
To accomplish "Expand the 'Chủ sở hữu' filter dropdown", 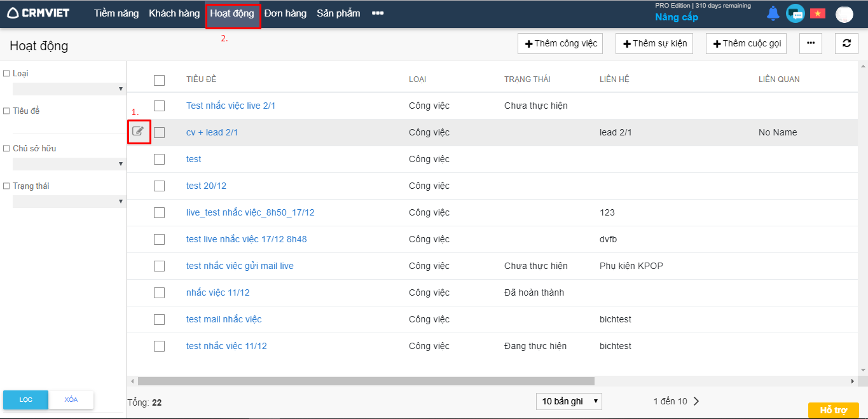I will pos(69,163).
